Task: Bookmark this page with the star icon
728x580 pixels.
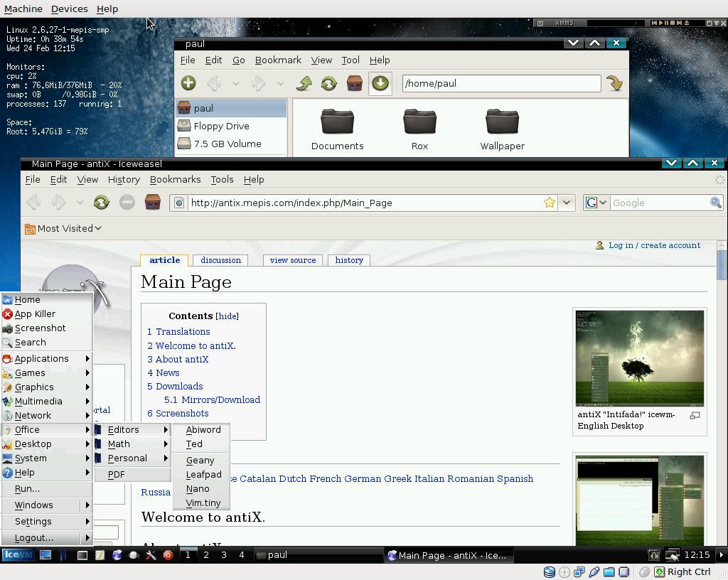Action: click(549, 203)
